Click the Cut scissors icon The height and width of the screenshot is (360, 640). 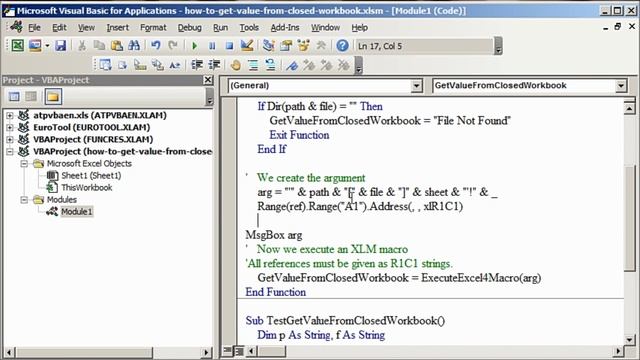pyautogui.click(x=82, y=45)
